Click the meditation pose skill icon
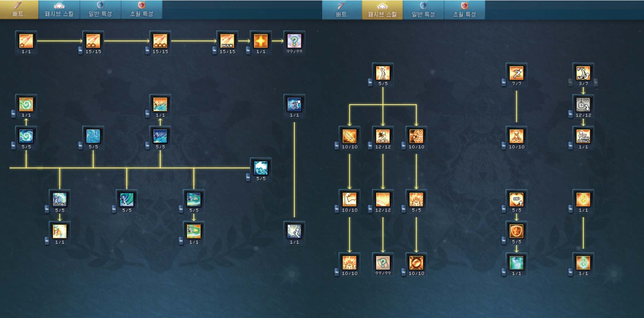This screenshot has width=644, height=318. (516, 136)
